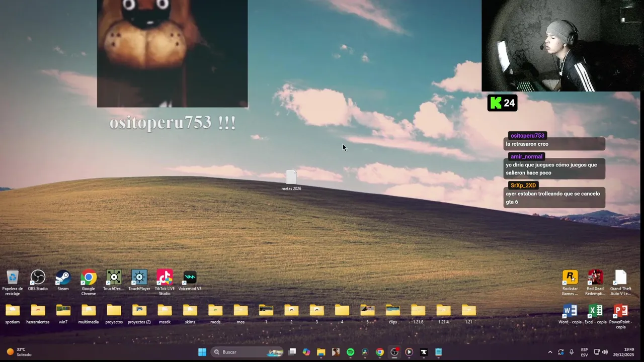Open the Papelera de reciclaje icon
Screen dimensions: 644x362
pos(13,283)
